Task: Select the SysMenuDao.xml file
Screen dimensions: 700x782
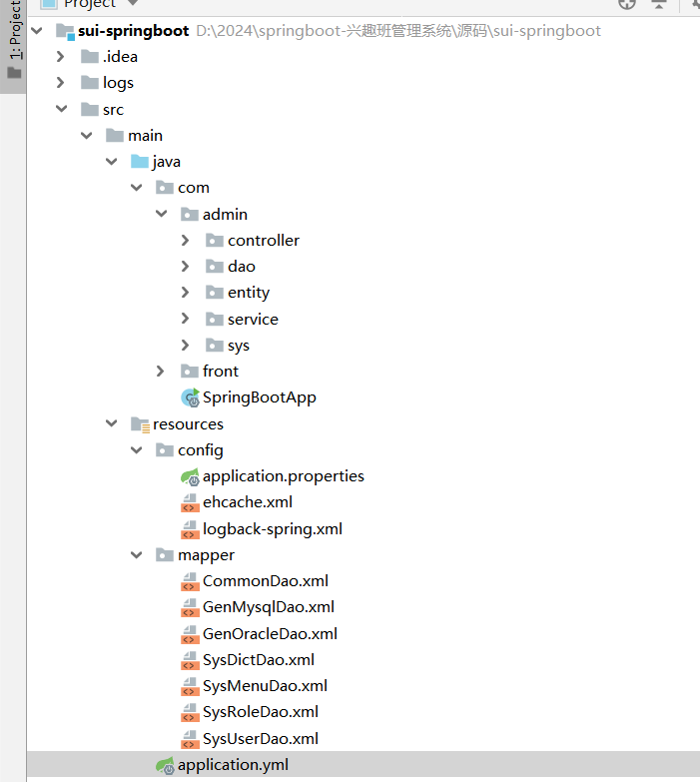Action: pyautogui.click(x=265, y=686)
